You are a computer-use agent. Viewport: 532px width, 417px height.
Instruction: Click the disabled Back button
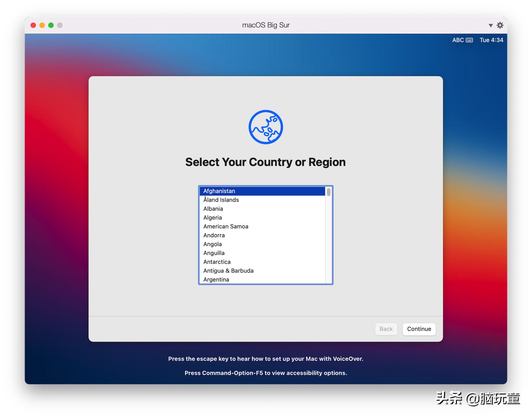tap(386, 329)
